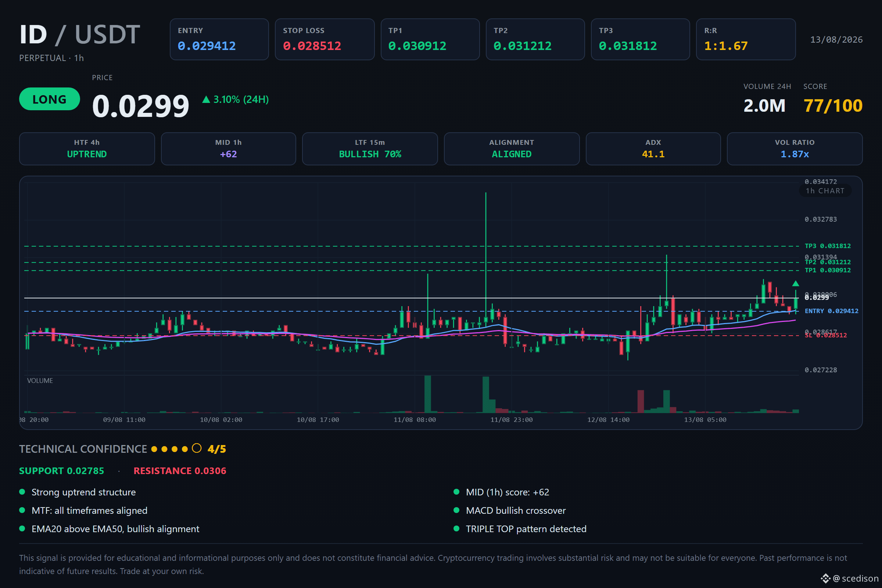Click the 1h CHART label badge
The image size is (882, 588).
(x=825, y=191)
